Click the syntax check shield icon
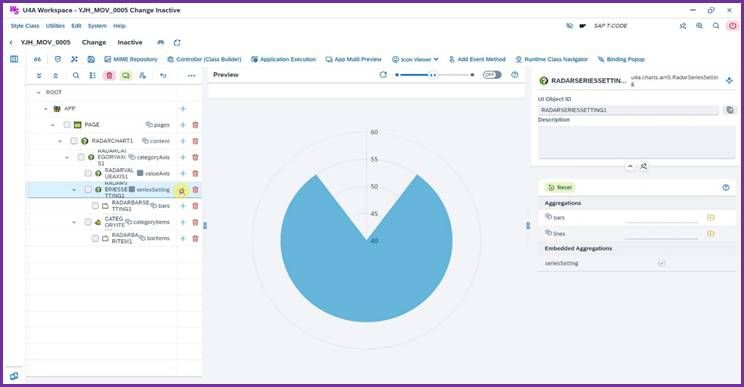The image size is (744, 387). click(x=58, y=59)
